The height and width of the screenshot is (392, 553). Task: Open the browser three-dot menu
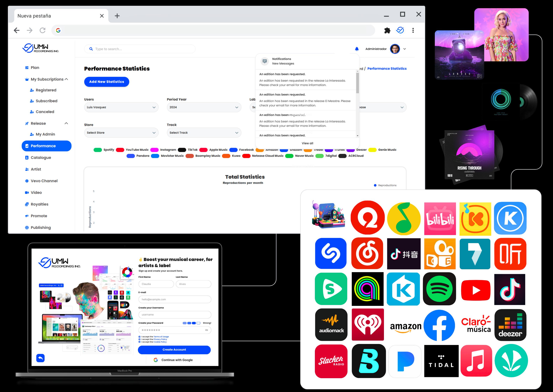pyautogui.click(x=413, y=30)
